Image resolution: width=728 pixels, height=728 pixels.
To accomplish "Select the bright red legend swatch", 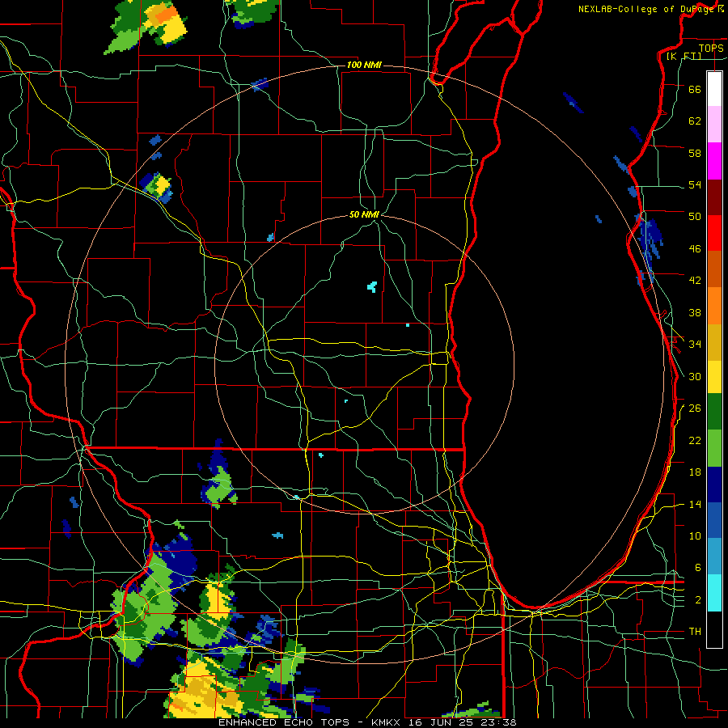I will click(714, 233).
